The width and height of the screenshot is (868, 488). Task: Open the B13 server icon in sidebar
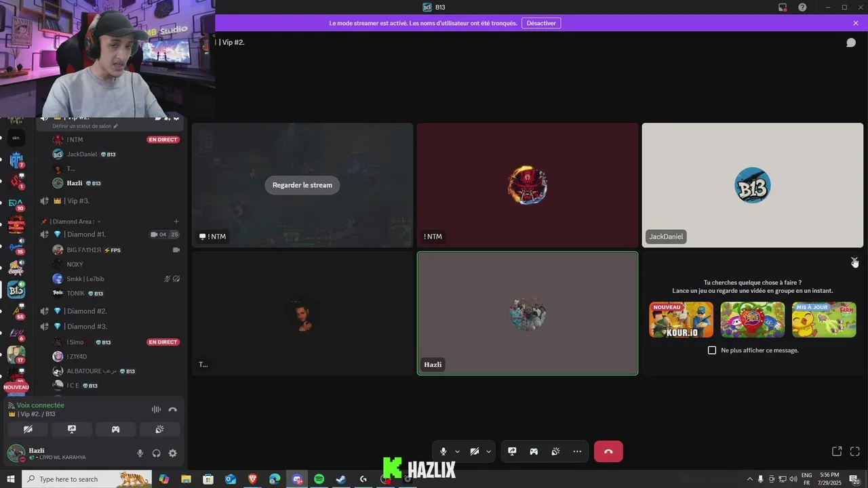(16, 290)
